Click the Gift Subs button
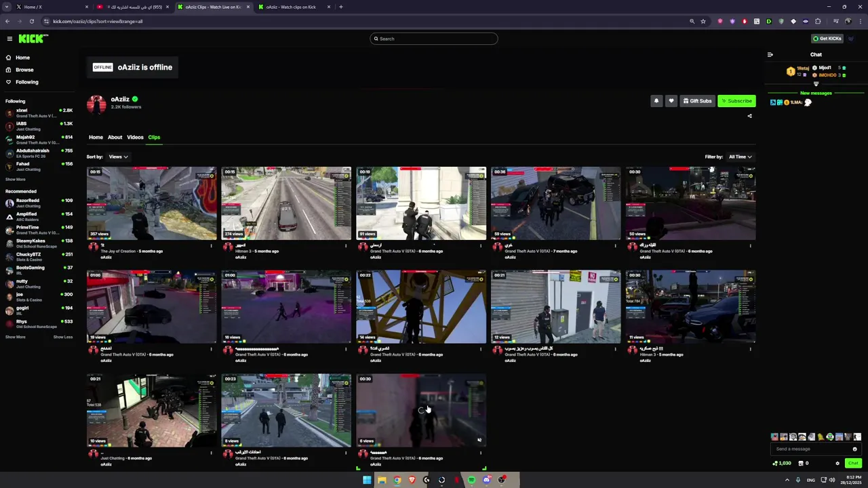The width and height of the screenshot is (868, 488). coord(697,101)
